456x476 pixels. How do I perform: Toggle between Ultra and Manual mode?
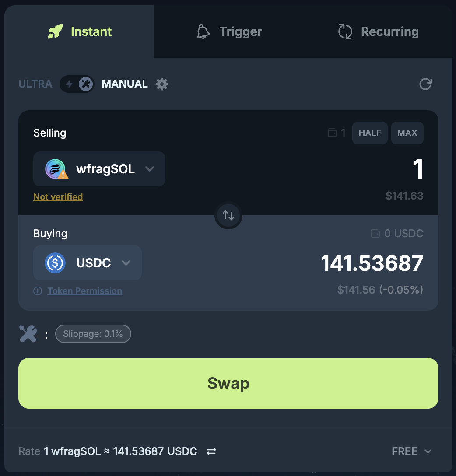tap(77, 84)
